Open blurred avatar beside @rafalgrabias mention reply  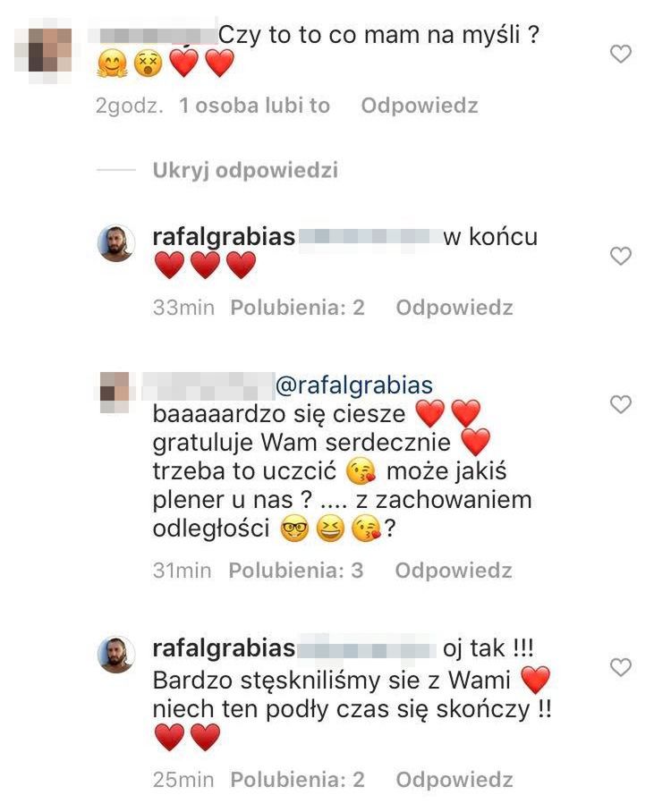115,393
